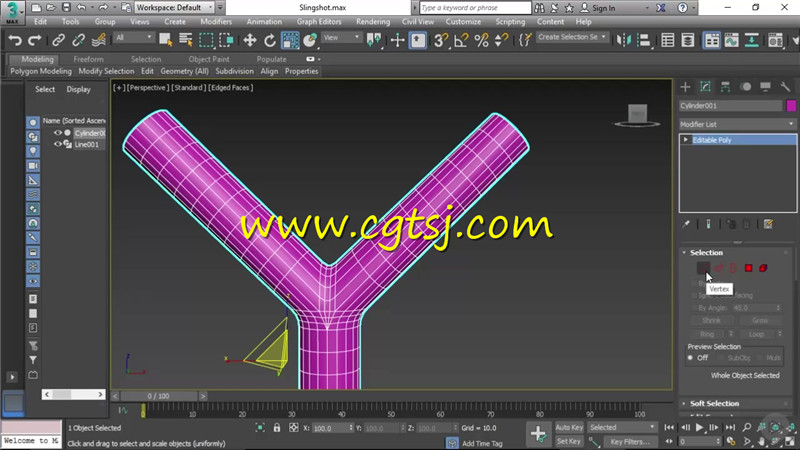Toggle visibility eye of Line001
Viewport: 800px width, 450px height.
tap(58, 144)
